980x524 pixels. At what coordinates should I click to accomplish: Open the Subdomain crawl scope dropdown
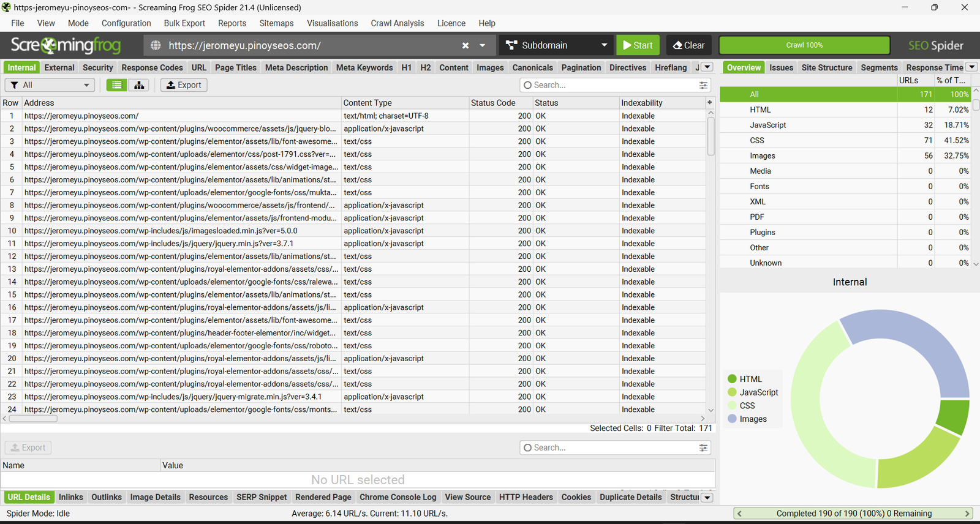coord(557,45)
